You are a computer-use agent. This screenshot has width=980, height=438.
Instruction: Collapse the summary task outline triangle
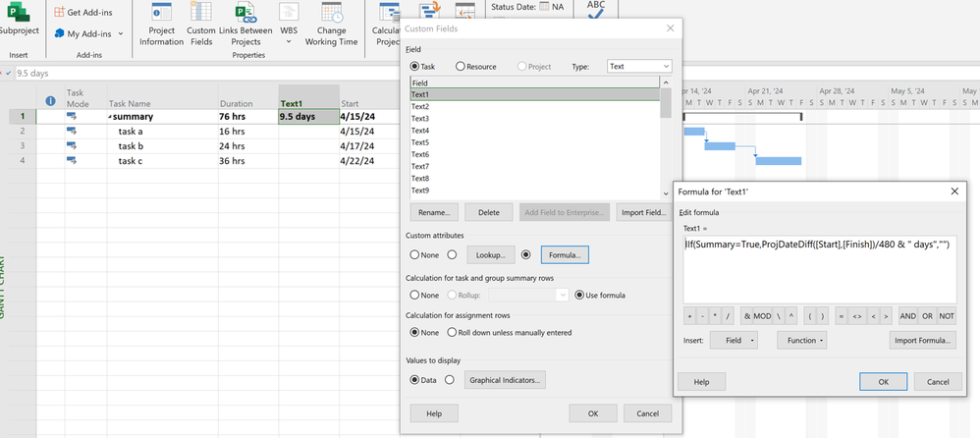click(x=111, y=117)
